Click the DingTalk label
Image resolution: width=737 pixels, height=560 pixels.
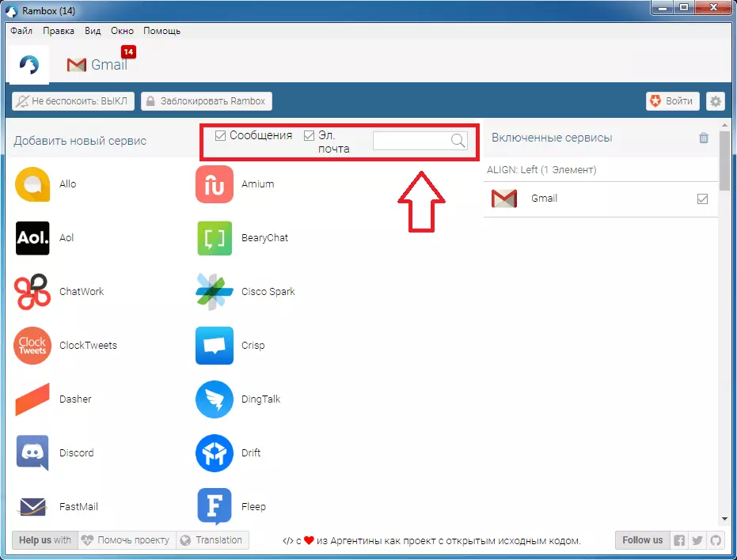pyautogui.click(x=261, y=399)
